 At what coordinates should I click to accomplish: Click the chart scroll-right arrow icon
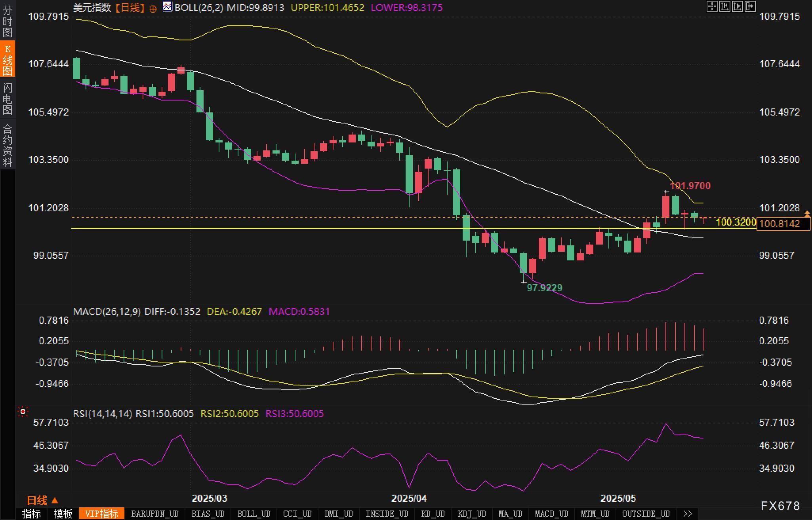pos(750,6)
